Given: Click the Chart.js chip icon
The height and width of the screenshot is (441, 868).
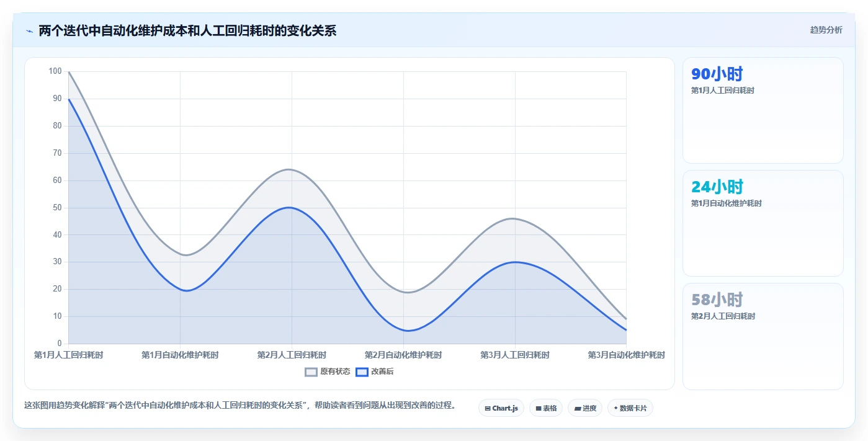Looking at the screenshot, I should click(x=488, y=408).
